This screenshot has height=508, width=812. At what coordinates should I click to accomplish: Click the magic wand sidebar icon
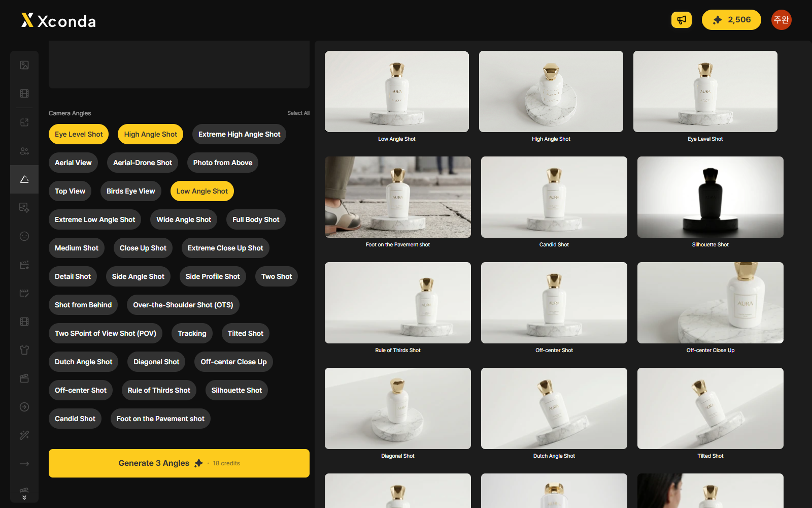coord(24,435)
